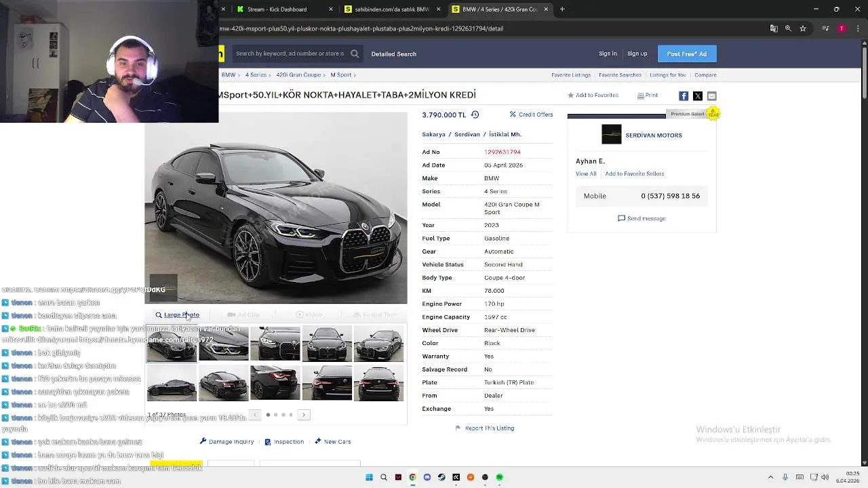Open Google Chrome from taskbar
This screenshot has height=488, width=868.
pos(412,477)
